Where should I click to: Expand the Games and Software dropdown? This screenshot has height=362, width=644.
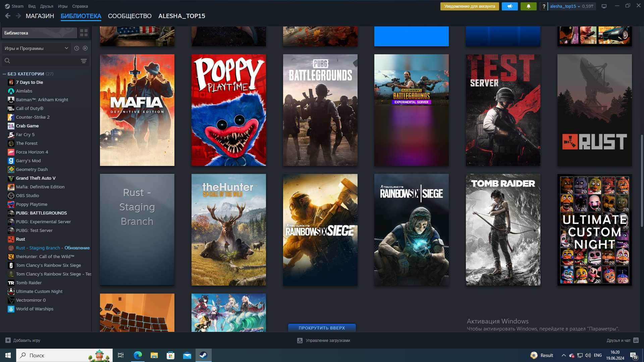(36, 48)
